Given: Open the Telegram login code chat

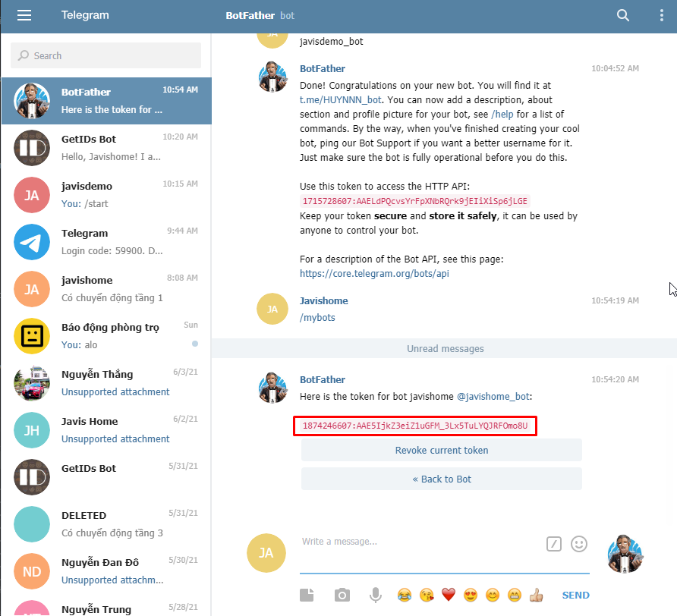Looking at the screenshot, I should coord(106,242).
